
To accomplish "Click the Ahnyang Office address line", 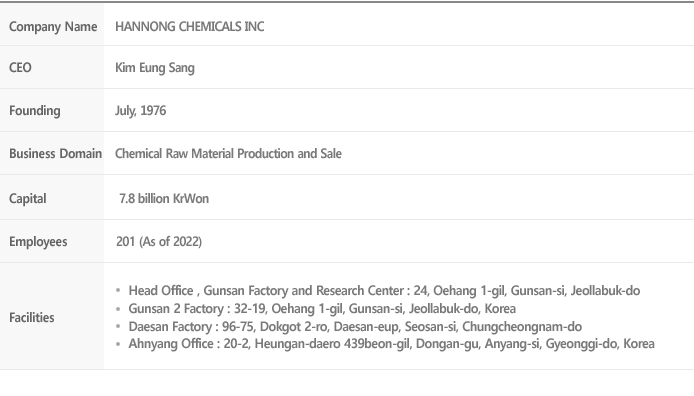I will [391, 344].
